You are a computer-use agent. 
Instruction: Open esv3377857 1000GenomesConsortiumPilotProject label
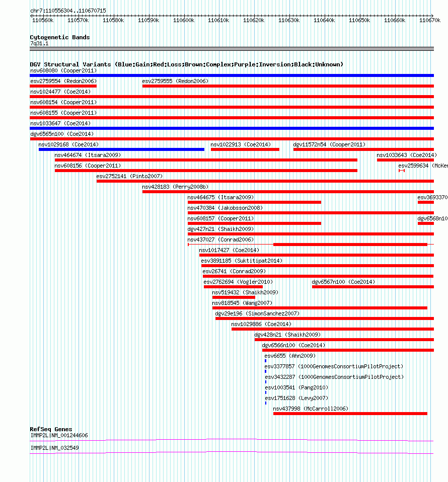pos(334,366)
